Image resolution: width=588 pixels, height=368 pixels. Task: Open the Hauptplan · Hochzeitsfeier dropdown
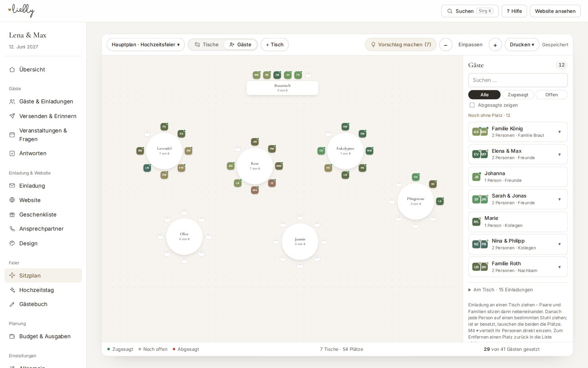click(x=145, y=44)
